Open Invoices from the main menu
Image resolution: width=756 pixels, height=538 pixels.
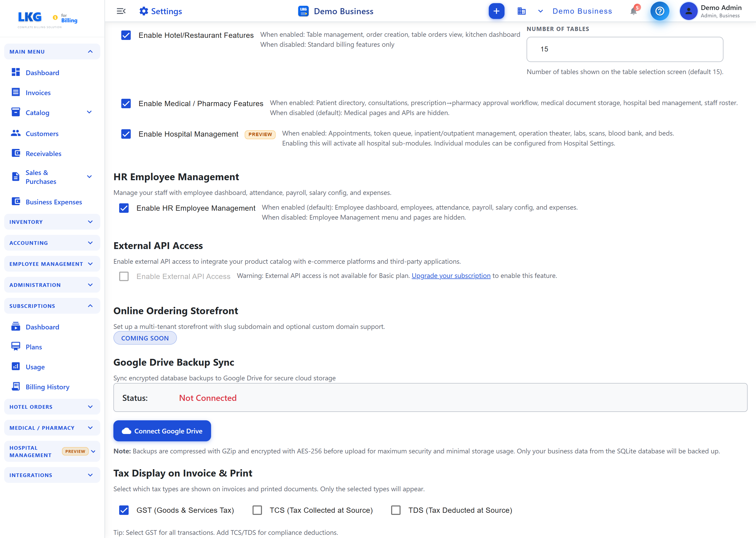38,93
